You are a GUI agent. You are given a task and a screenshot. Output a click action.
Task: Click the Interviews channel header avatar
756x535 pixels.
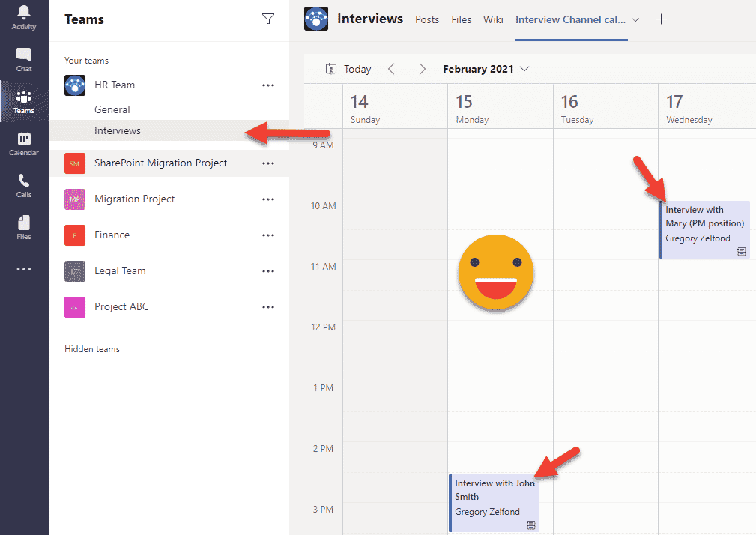(316, 19)
